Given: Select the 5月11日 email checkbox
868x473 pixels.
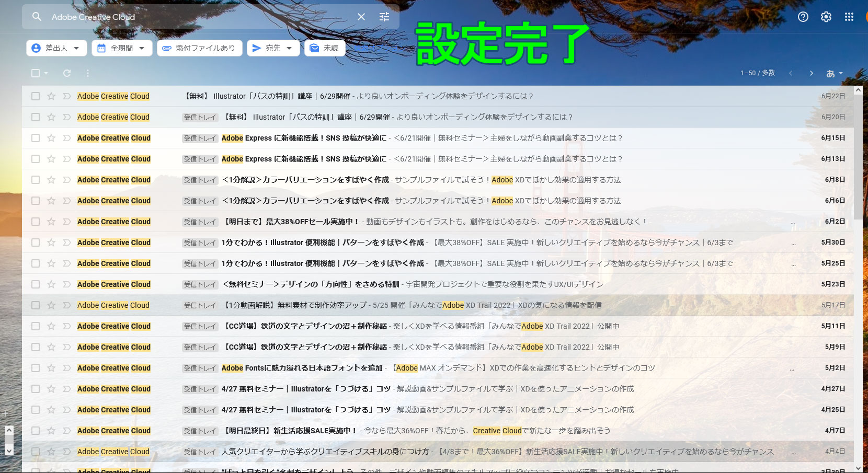Looking at the screenshot, I should [36, 326].
